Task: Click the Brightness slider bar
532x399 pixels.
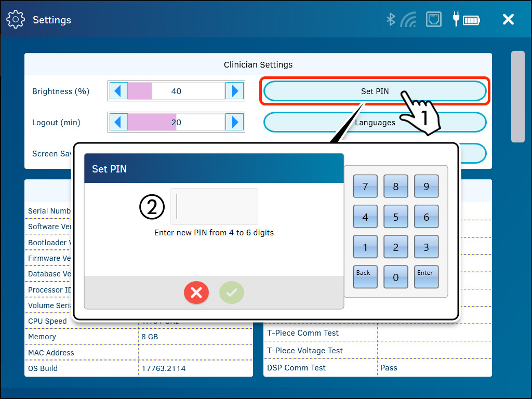Action: pos(176,91)
